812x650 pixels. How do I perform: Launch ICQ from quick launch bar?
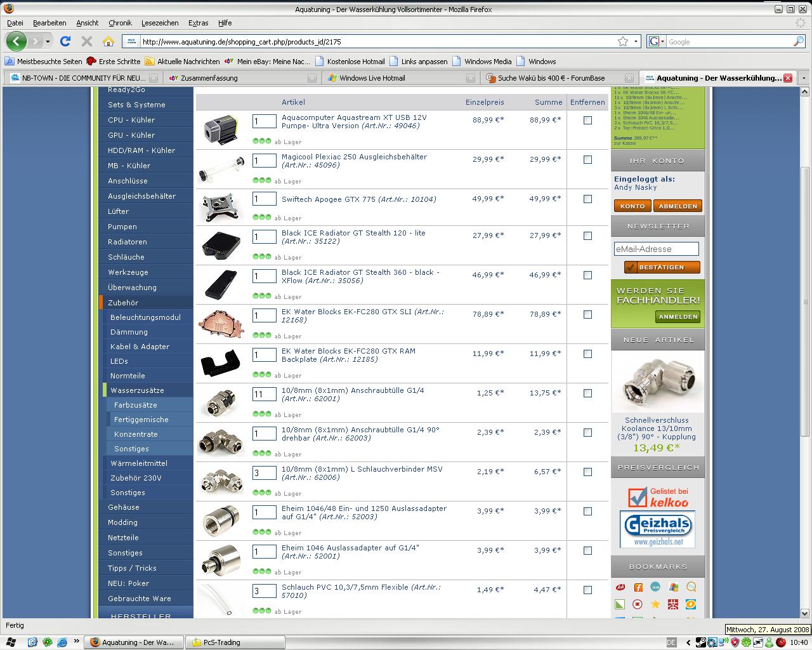[x=48, y=642]
